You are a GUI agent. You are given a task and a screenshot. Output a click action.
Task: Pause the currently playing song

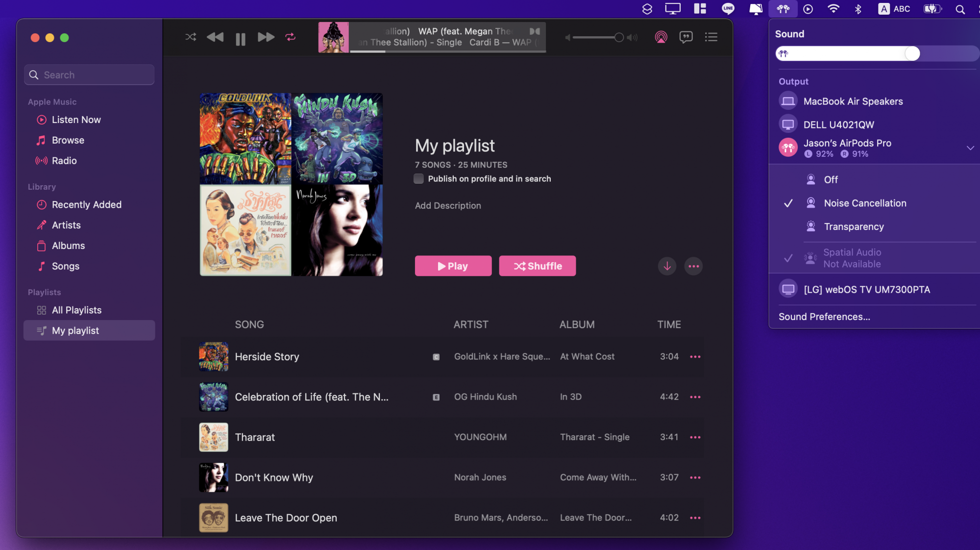241,39
